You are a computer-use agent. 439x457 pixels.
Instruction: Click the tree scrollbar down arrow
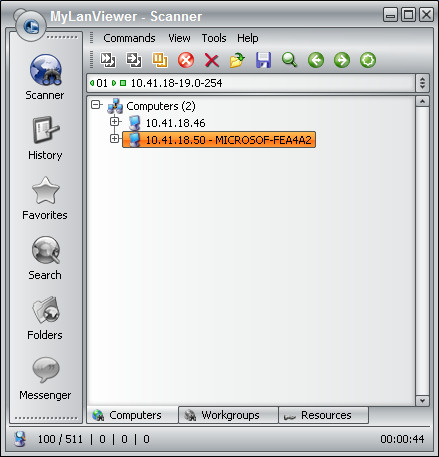(x=422, y=401)
